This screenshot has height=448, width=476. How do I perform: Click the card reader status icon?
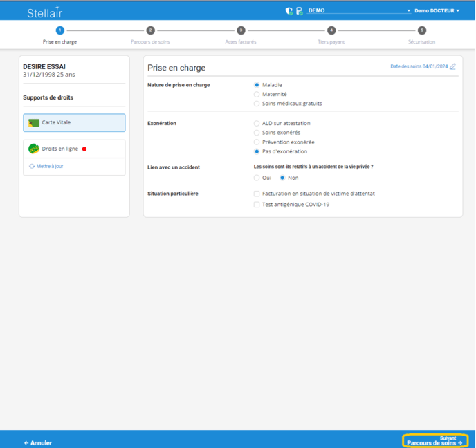(x=299, y=11)
